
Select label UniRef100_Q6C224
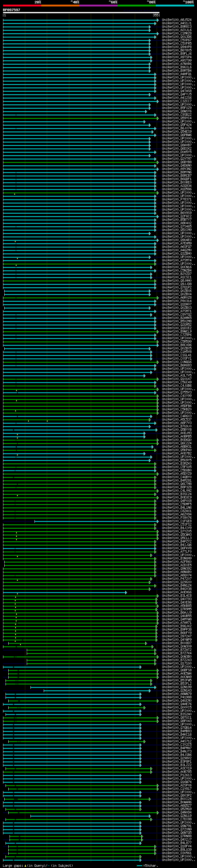point(177,443)
